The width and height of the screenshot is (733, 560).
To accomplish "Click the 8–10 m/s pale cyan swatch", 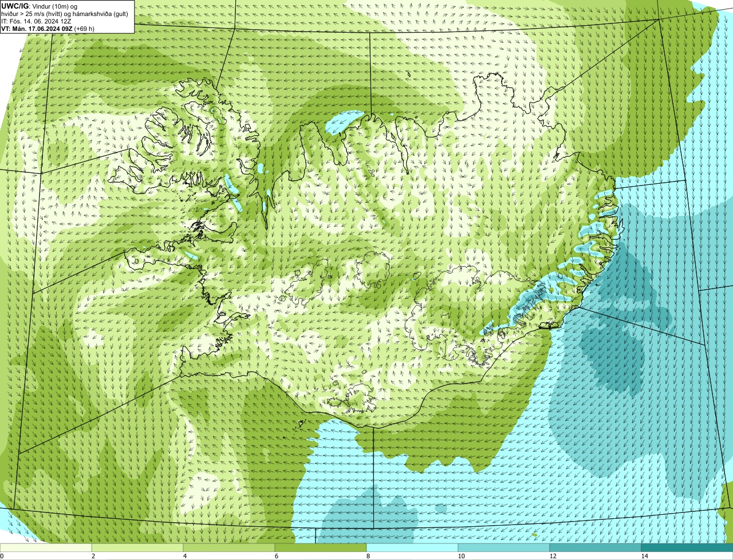I will pos(412,547).
